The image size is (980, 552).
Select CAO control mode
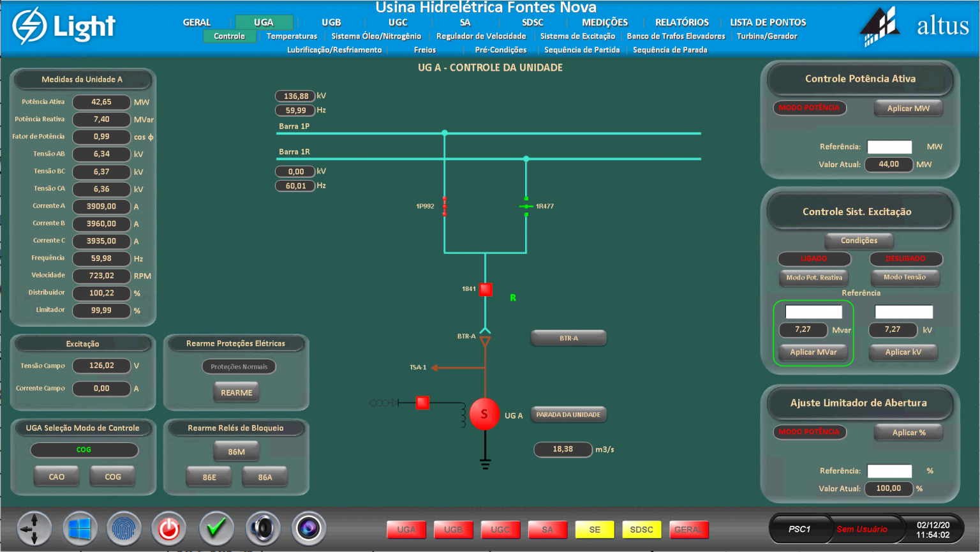tap(56, 476)
